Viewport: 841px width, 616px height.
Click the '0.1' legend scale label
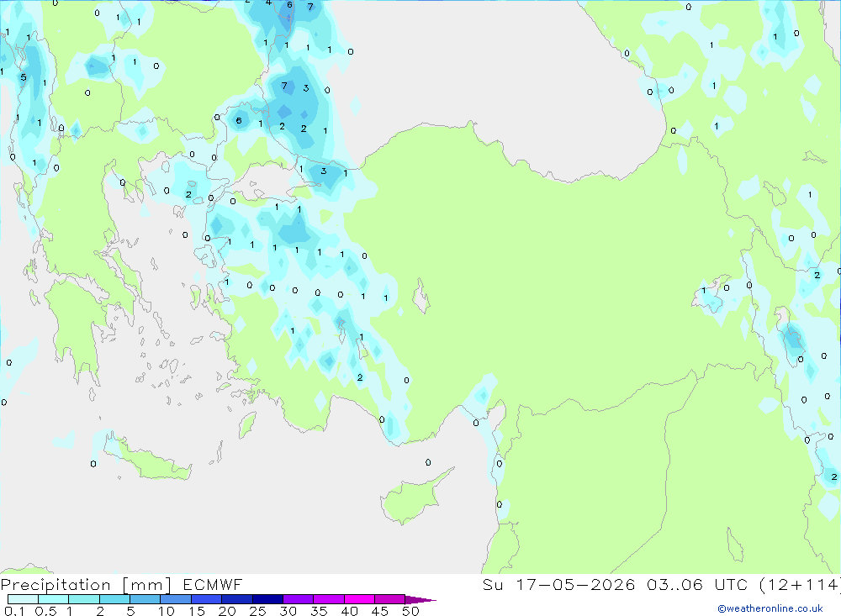(14, 611)
